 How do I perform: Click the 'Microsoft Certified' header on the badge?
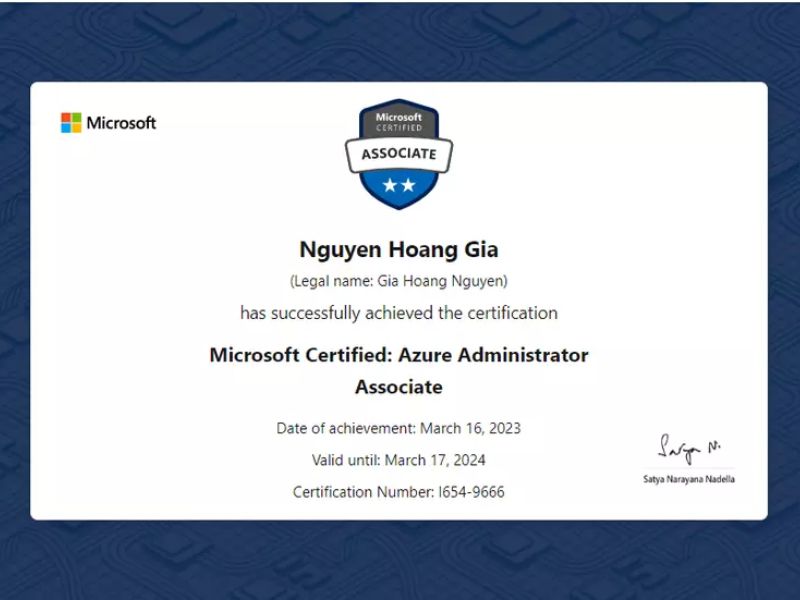(399, 122)
